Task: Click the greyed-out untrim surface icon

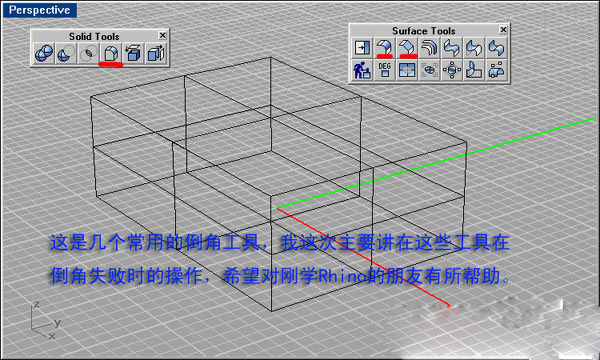Action: click(429, 70)
